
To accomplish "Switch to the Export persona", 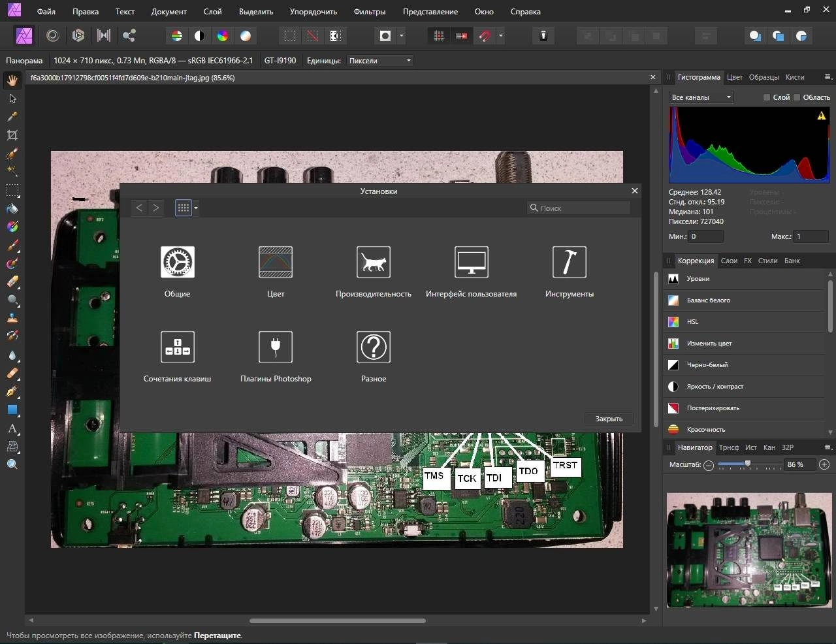I will 129,36.
